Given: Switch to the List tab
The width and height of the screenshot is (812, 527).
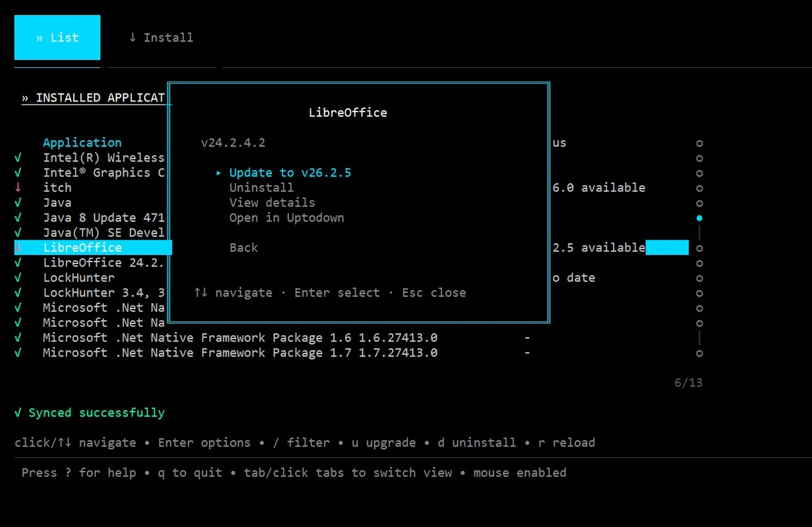Looking at the screenshot, I should click(x=57, y=38).
